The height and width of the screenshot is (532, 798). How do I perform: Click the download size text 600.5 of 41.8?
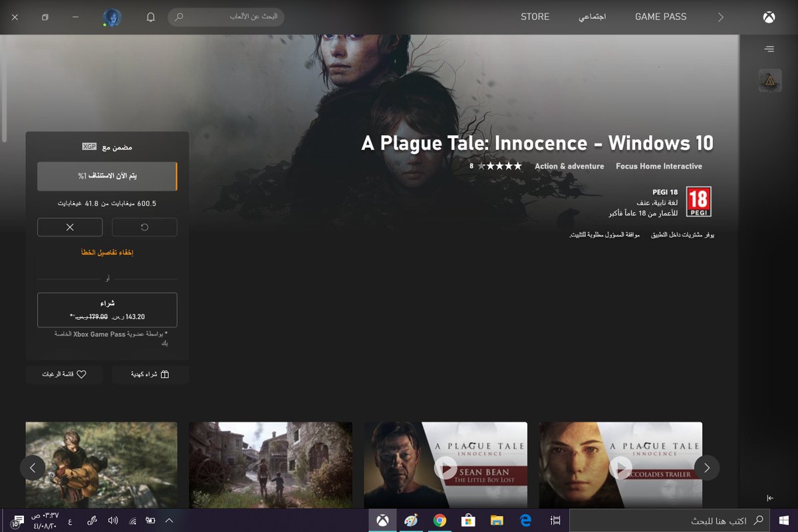point(107,203)
